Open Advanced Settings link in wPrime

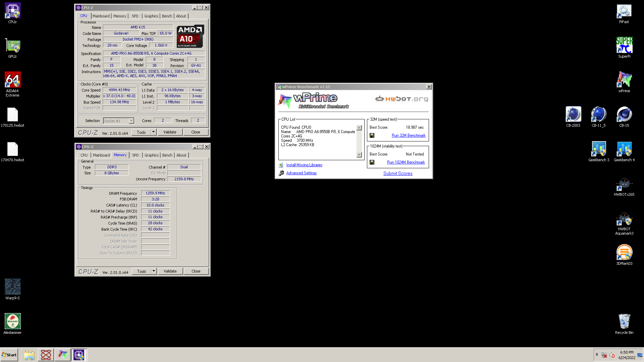302,173
